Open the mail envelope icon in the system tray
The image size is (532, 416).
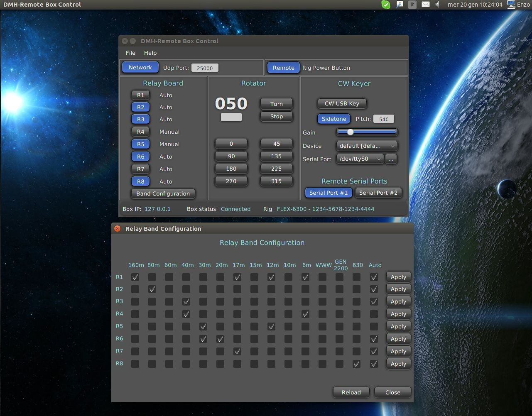[425, 4]
